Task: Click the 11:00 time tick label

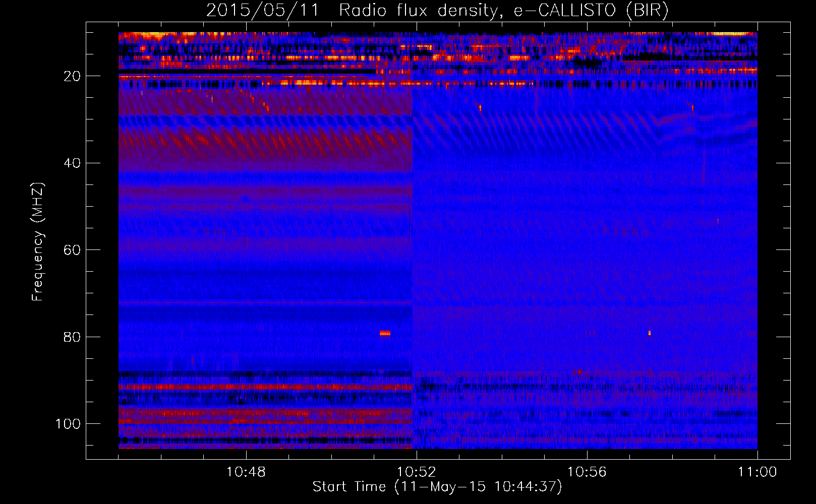Action: click(x=757, y=472)
